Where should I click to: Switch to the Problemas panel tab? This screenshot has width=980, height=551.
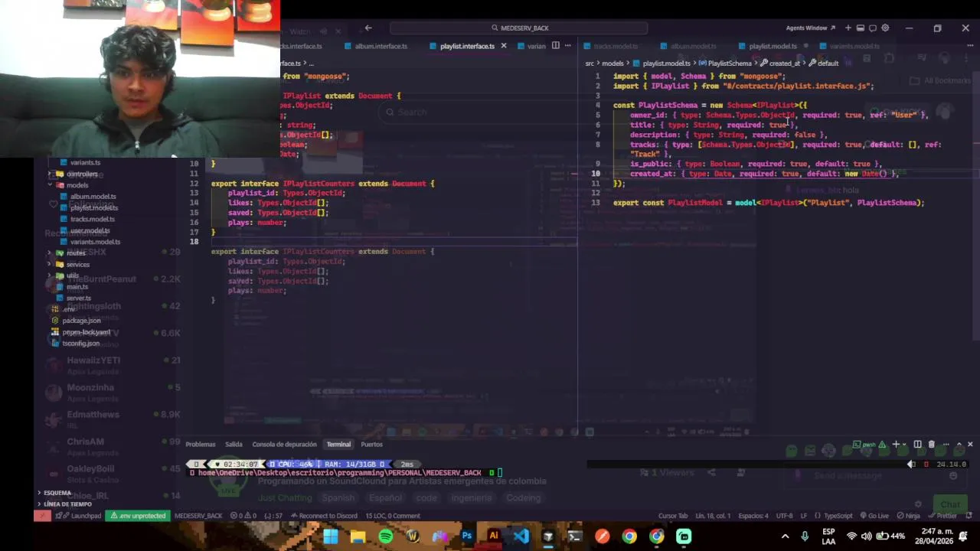201,445
